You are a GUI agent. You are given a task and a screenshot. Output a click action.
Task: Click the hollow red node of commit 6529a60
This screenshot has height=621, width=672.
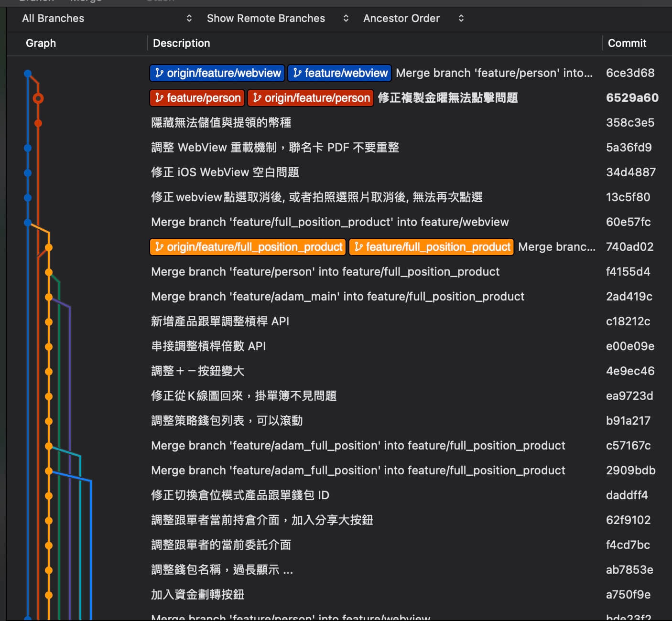pos(38,98)
